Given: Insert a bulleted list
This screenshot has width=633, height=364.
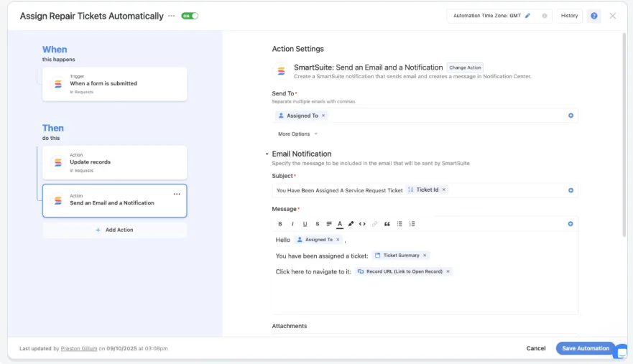Looking at the screenshot, I should (399, 224).
